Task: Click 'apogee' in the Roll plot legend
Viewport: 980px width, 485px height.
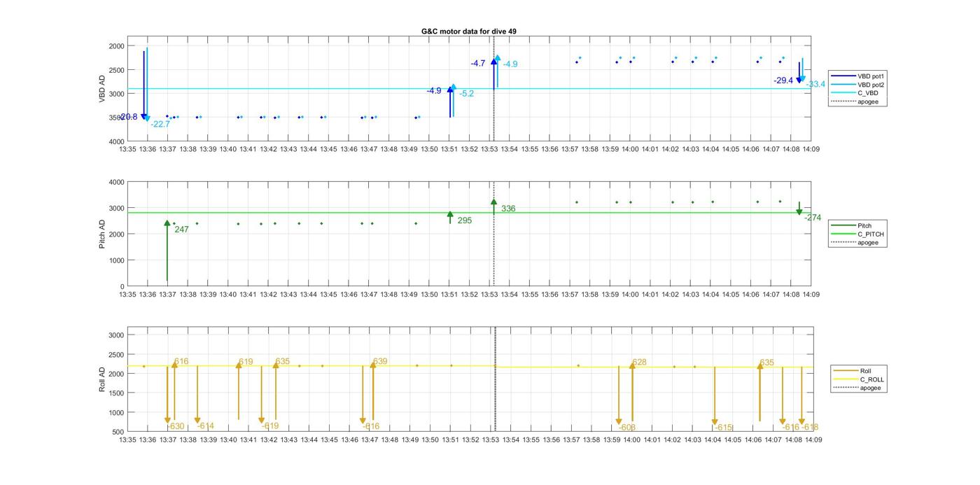Action: pos(870,388)
